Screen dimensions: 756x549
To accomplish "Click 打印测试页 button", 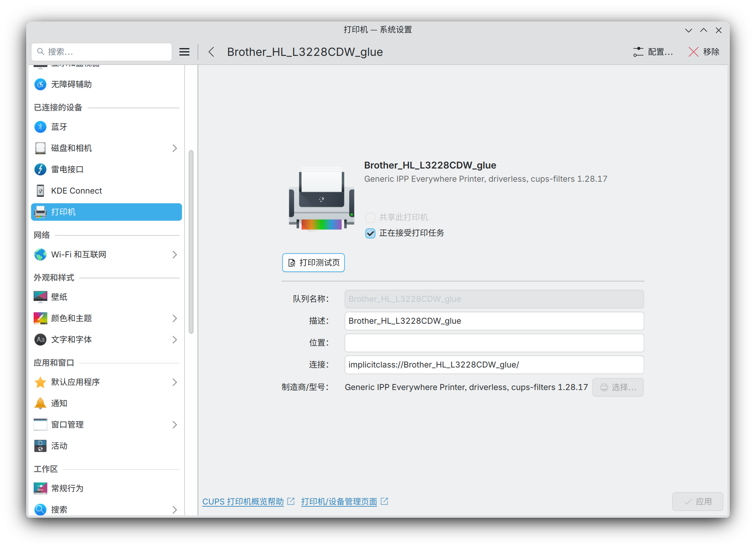I will [313, 263].
